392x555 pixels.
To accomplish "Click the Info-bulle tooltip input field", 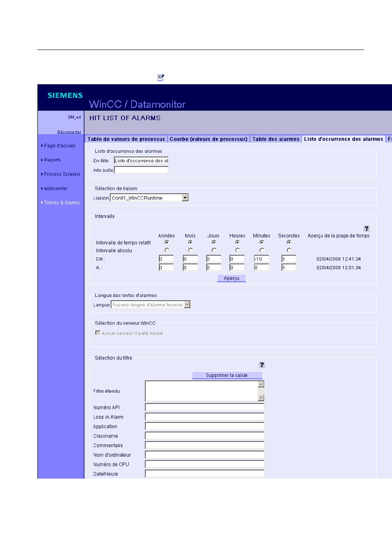I will (x=141, y=170).
